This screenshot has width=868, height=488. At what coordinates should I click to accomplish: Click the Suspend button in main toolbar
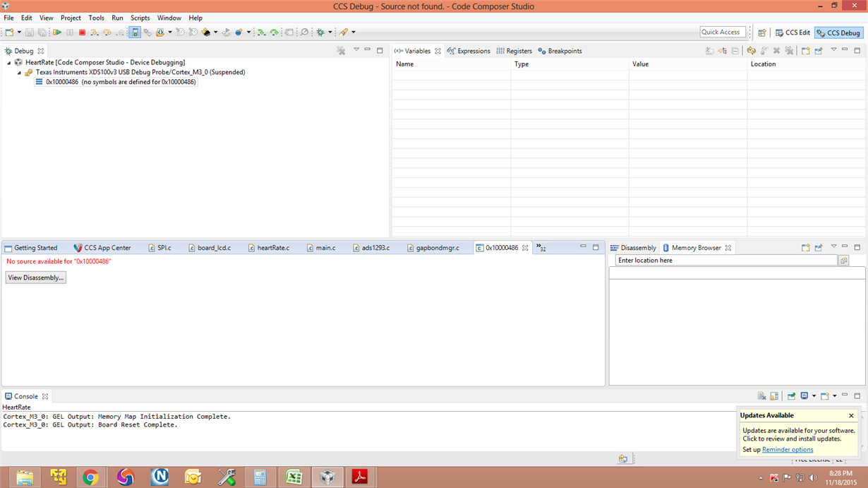click(70, 32)
